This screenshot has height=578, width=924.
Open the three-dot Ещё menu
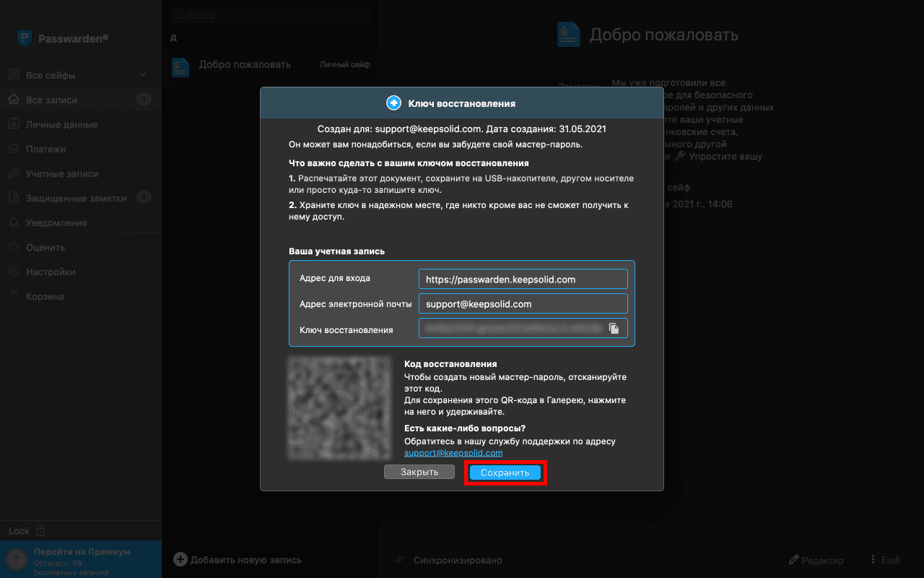pos(873,560)
